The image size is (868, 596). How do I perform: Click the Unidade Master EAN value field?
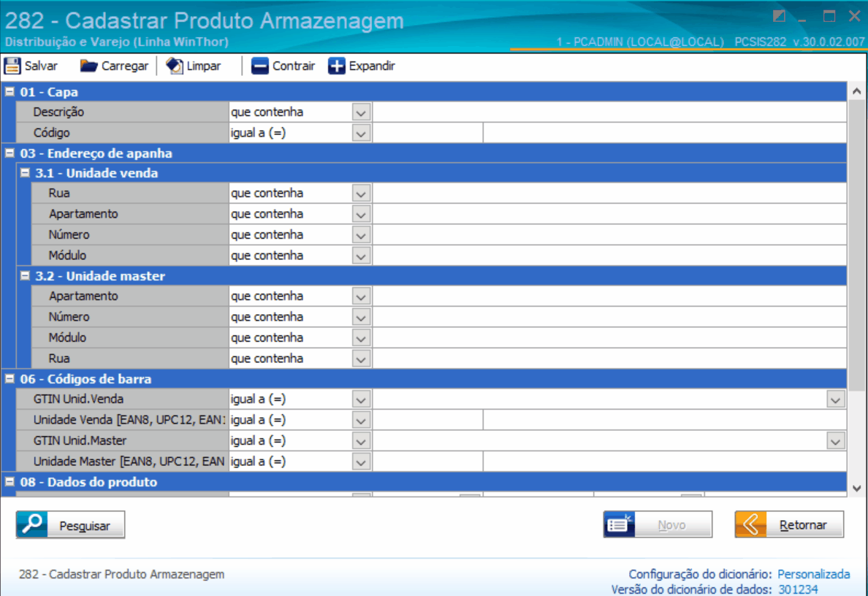tap(428, 462)
